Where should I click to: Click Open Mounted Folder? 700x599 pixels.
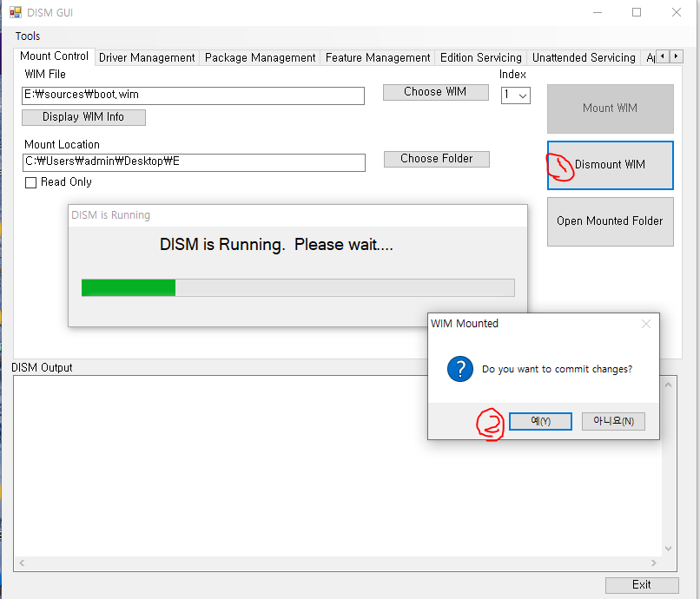[x=611, y=221]
